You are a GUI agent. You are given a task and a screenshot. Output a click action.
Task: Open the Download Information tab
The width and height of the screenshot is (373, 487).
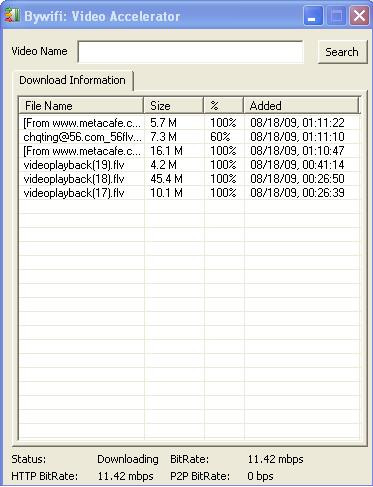pyautogui.click(x=73, y=80)
